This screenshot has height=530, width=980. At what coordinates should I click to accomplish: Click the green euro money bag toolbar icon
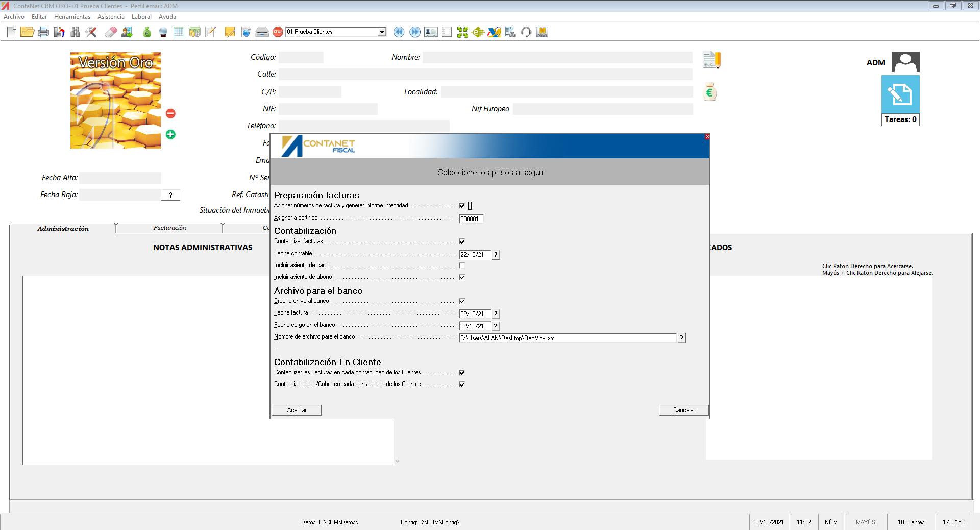[x=147, y=32]
